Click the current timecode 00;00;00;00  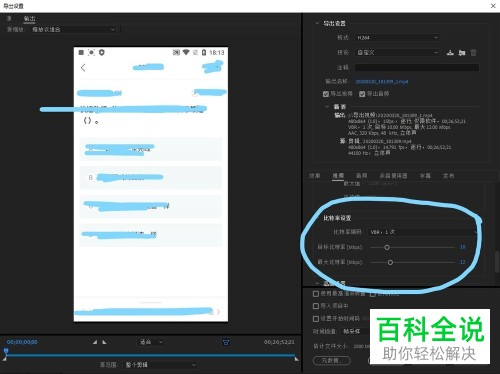tap(22, 342)
